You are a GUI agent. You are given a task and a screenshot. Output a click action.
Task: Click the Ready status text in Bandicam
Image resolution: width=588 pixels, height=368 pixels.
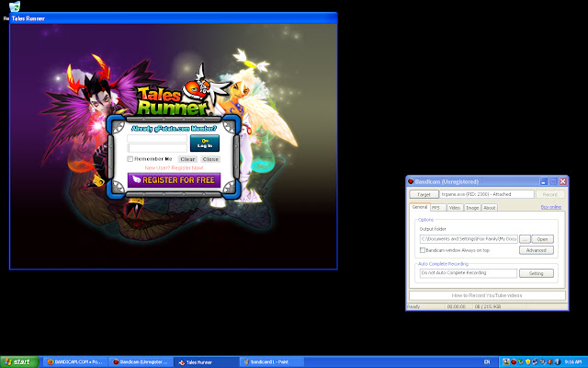tap(414, 306)
